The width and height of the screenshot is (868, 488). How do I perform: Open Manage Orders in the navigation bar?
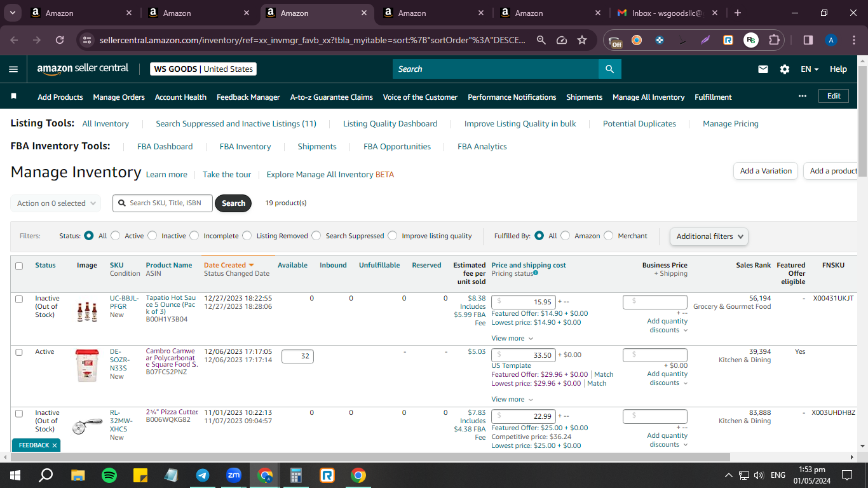pos(119,97)
